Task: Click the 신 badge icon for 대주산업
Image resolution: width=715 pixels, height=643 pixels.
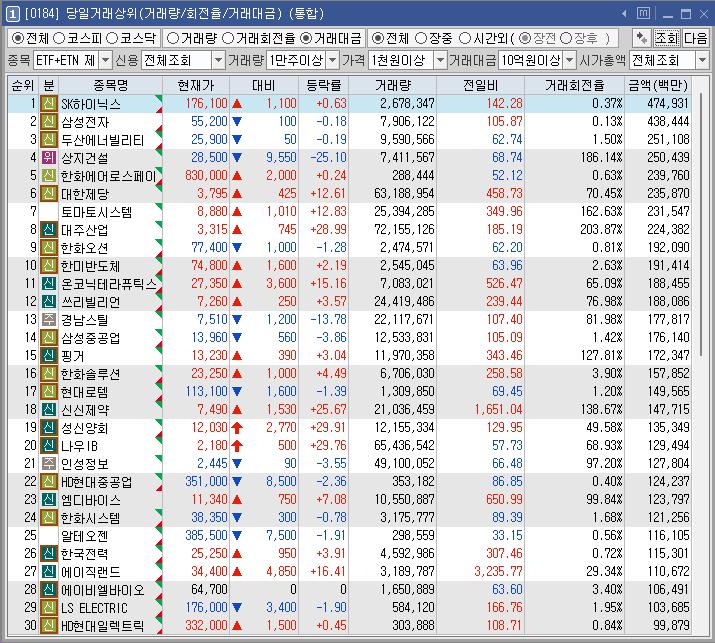Action: point(48,229)
